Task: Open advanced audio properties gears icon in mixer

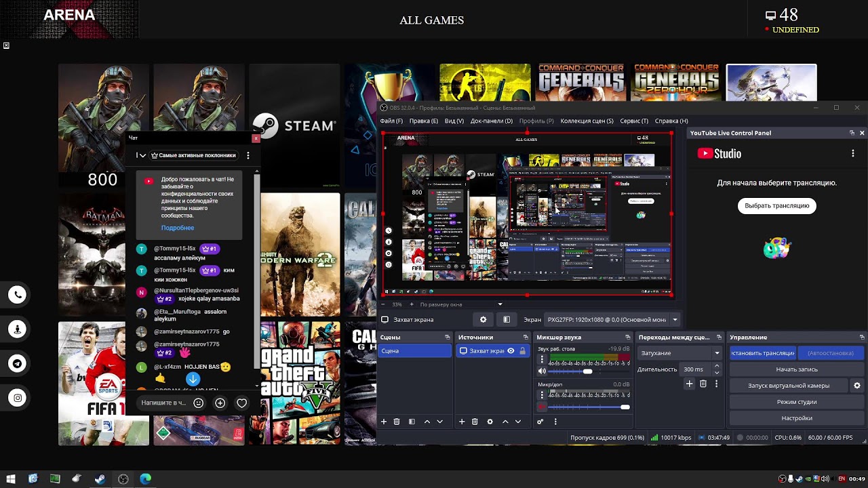Action: pyautogui.click(x=540, y=422)
